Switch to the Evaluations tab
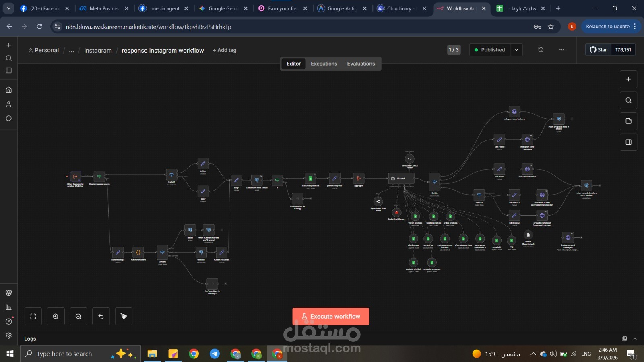644x362 pixels. click(361, 64)
